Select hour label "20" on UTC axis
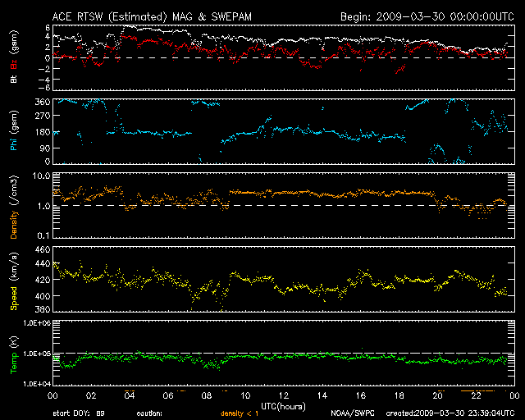 pos(437,395)
